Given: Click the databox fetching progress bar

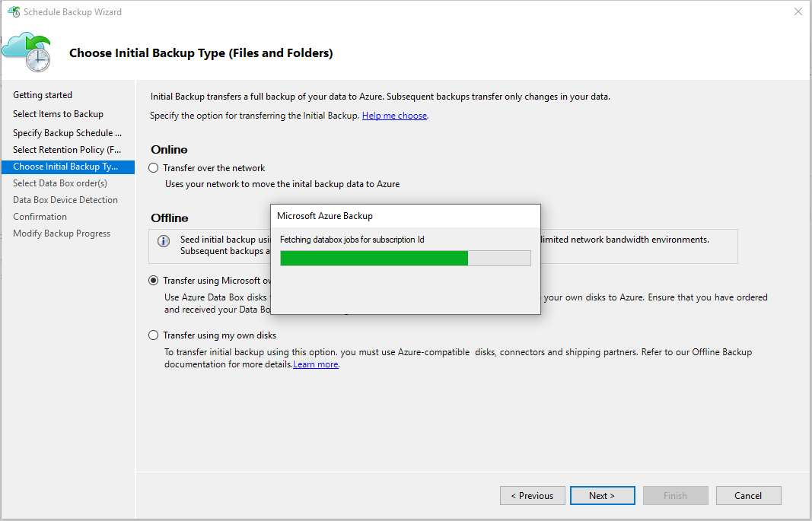Looking at the screenshot, I should pos(405,258).
